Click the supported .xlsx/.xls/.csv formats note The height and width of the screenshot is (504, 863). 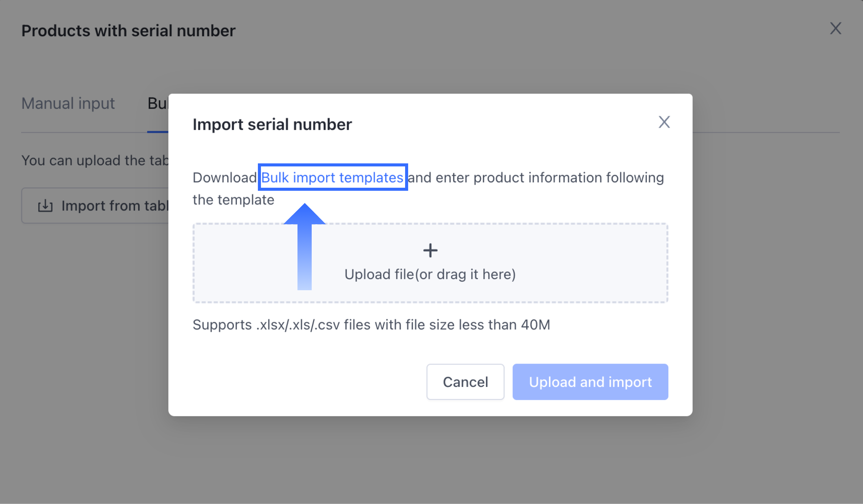(x=371, y=325)
